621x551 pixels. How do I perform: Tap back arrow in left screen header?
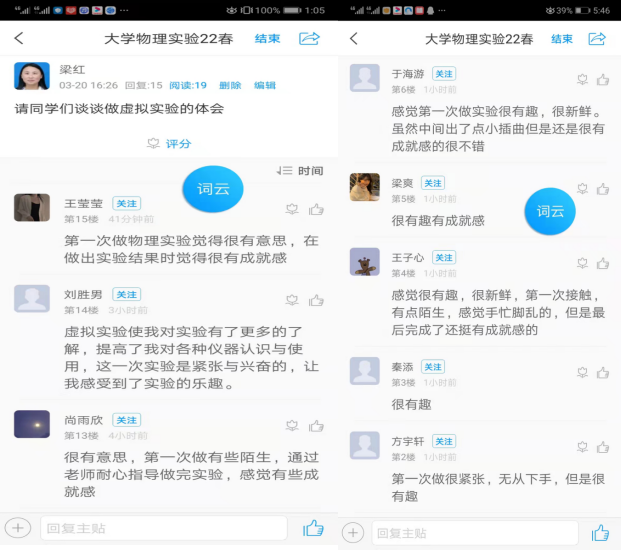click(19, 38)
